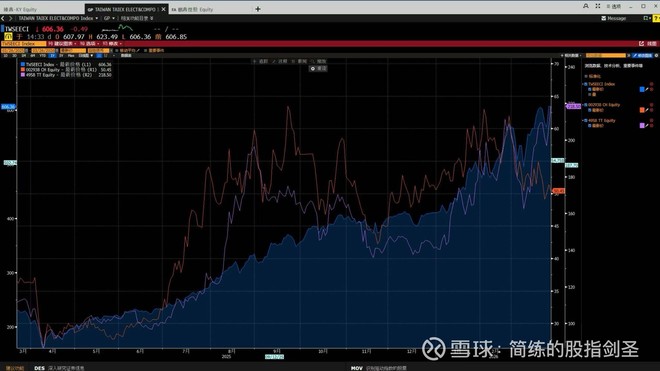The width and height of the screenshot is (660, 371).
Task: Select the 5Y time range
Action: [61, 55]
